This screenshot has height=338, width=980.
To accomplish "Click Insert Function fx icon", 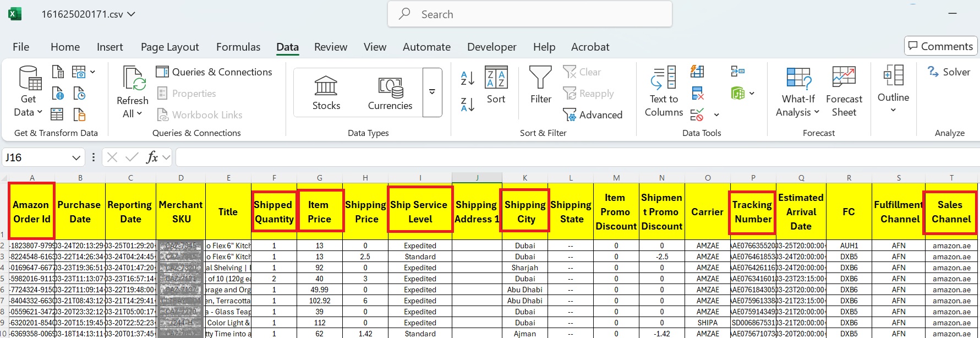I will tap(152, 157).
